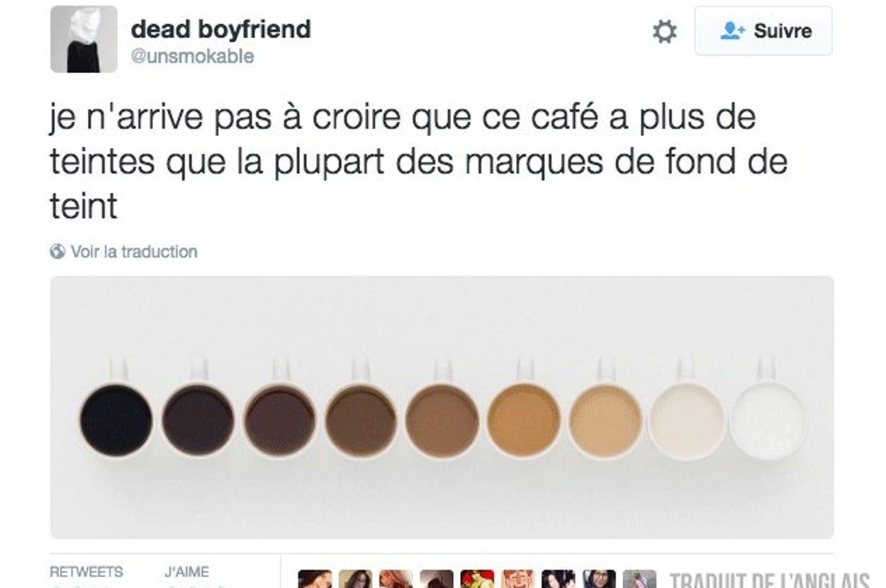Click the globe icon beside Voir la traduction

pyautogui.click(x=57, y=251)
